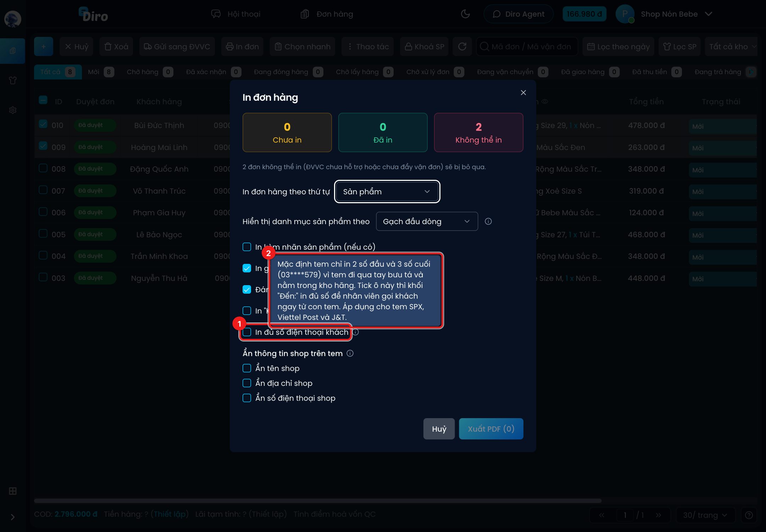Open the Sản phẩm sort order dropdown

click(x=387, y=192)
